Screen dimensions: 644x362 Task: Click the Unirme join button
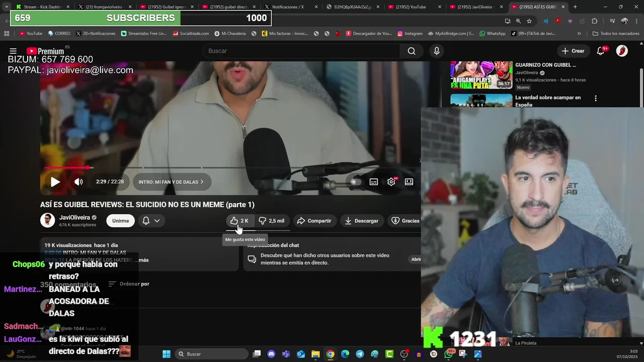120,221
